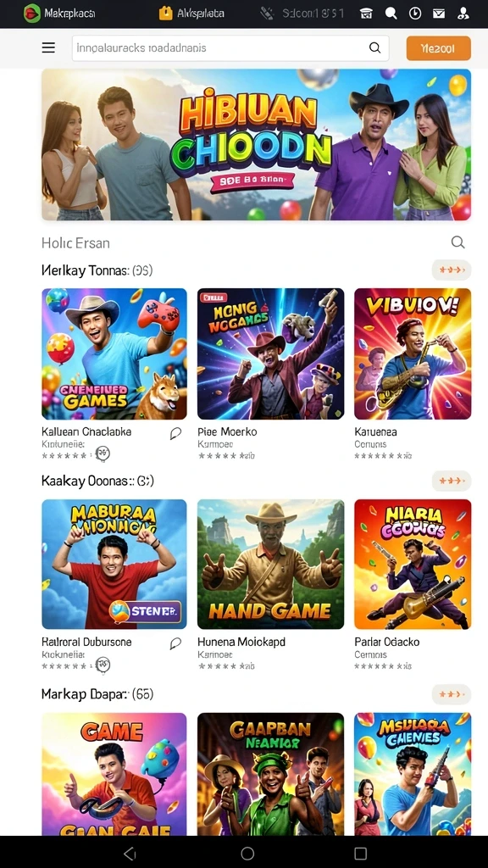Click comment icon beside Ralroral Dubursone

click(175, 643)
